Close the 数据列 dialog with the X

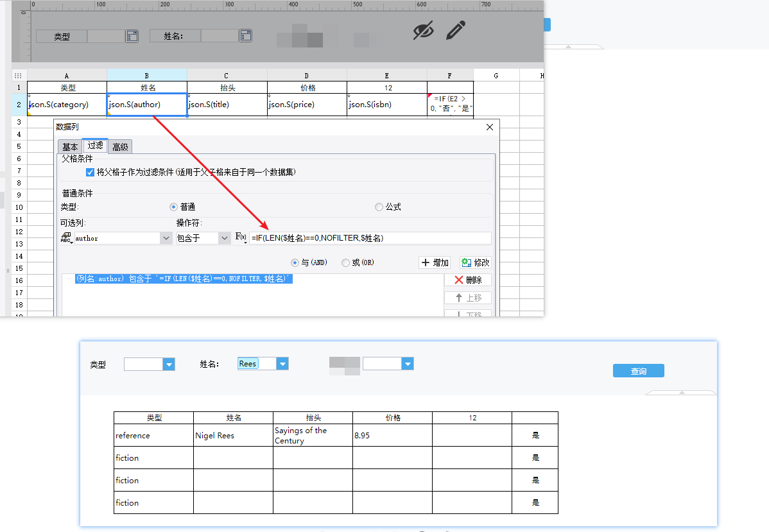489,127
